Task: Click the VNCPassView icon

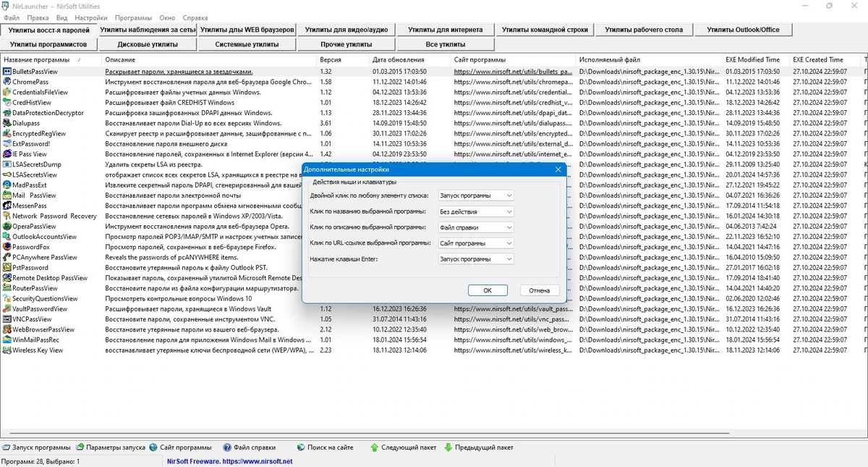Action: point(7,319)
